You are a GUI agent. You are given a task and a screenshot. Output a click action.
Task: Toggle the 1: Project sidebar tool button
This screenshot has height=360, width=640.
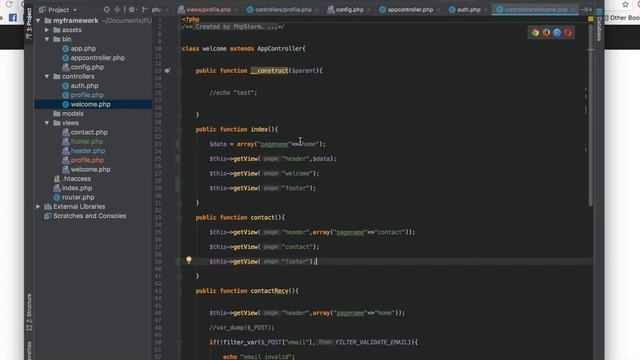point(29,23)
